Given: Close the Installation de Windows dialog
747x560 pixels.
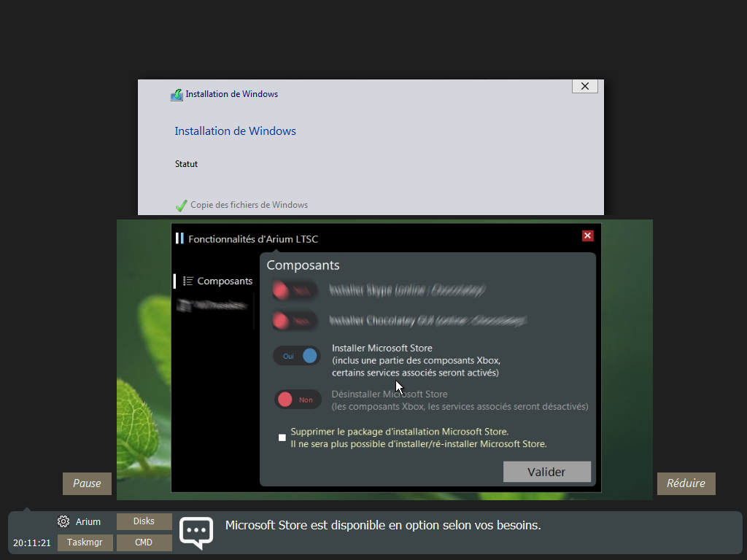Looking at the screenshot, I should [x=585, y=86].
